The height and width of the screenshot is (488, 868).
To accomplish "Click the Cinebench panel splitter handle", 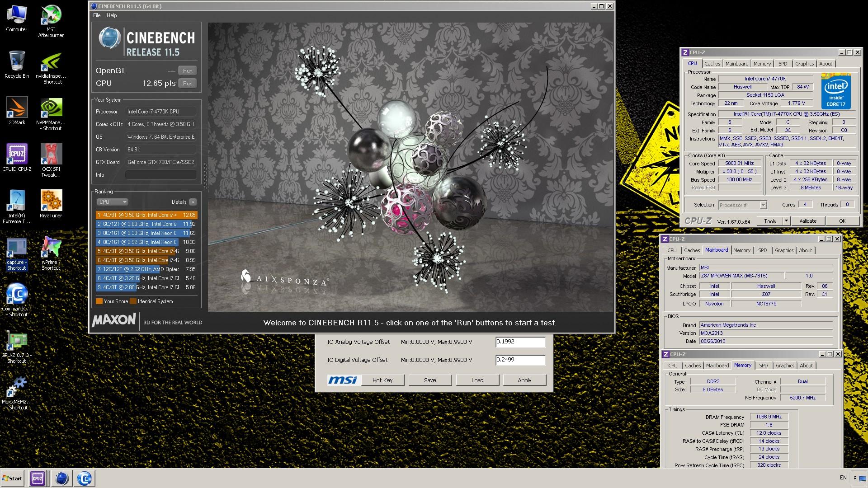I will coord(205,176).
